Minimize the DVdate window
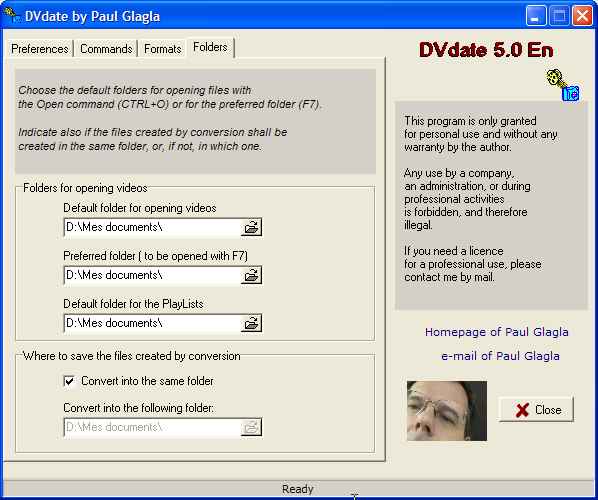This screenshot has height=500, width=598. pyautogui.click(x=535, y=16)
